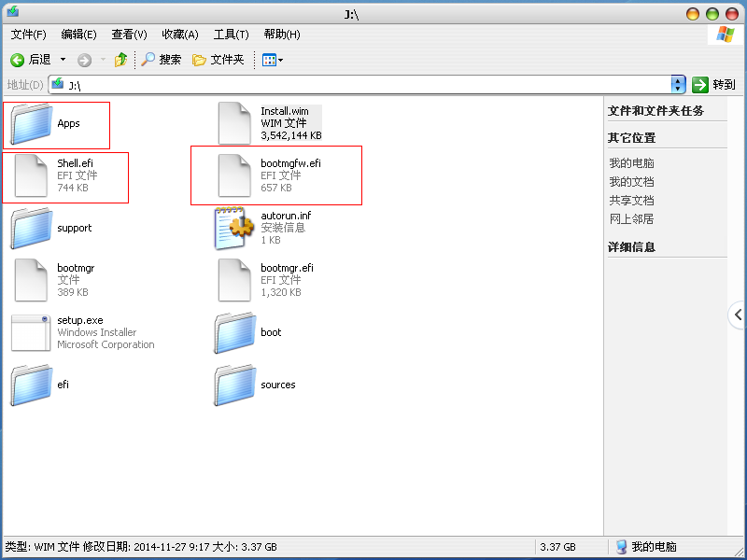The image size is (747, 560).
Task: Click the Back arrow toolbar icon
Action: tap(18, 60)
